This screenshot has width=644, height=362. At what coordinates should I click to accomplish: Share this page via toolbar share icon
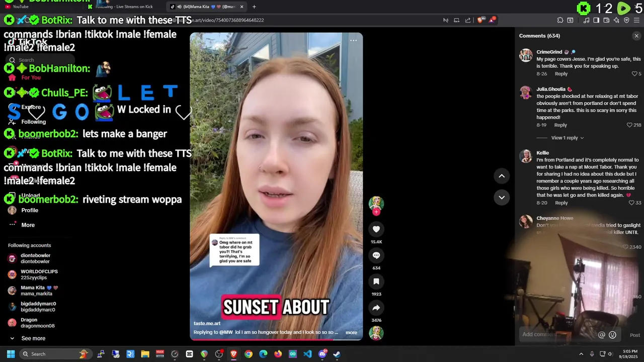click(468, 20)
